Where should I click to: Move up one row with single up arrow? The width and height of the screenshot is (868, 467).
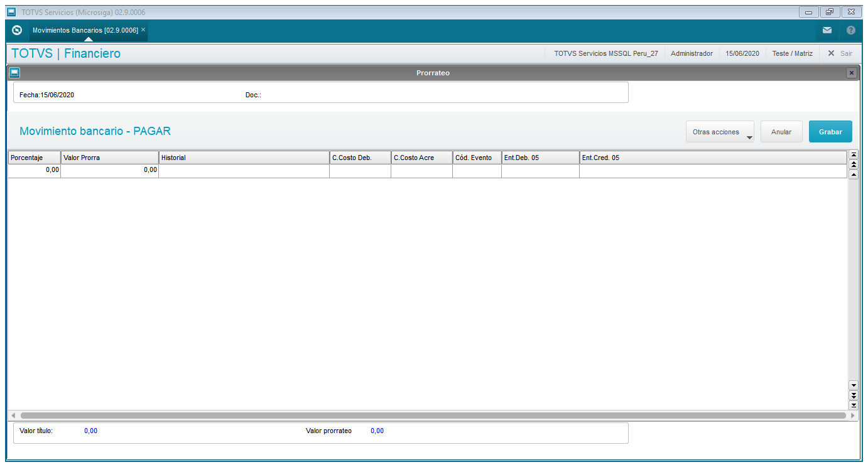coord(853,174)
